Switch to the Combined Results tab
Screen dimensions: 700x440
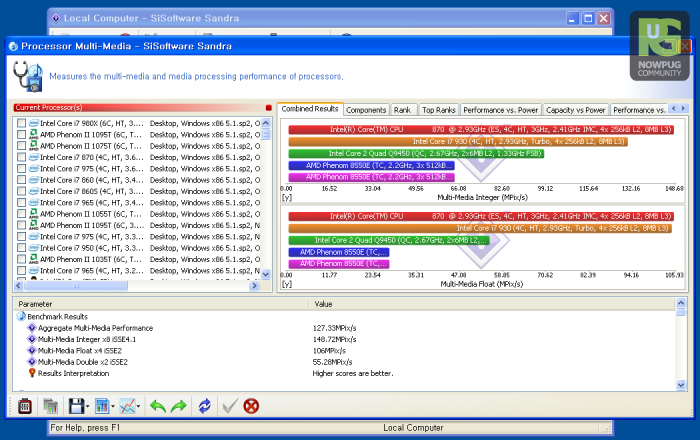click(310, 109)
